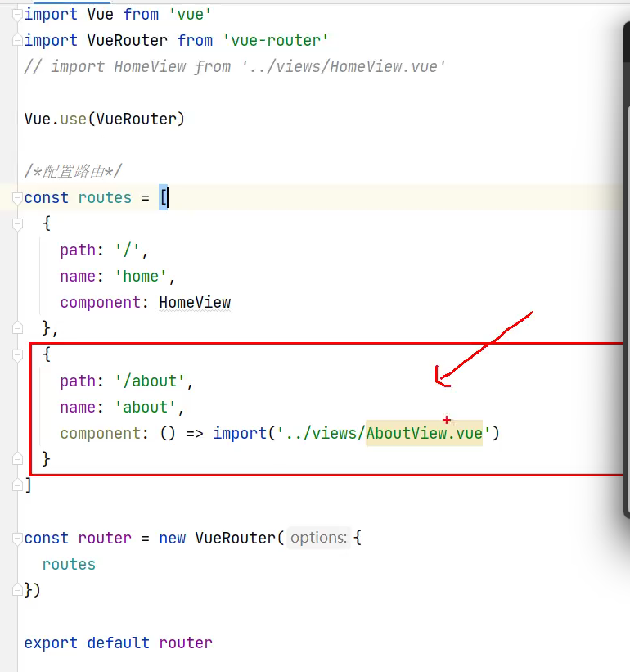Screen dimensions: 630x672
Task: Click fold end marker beside about route closing brace
Action: pyautogui.click(x=17, y=459)
